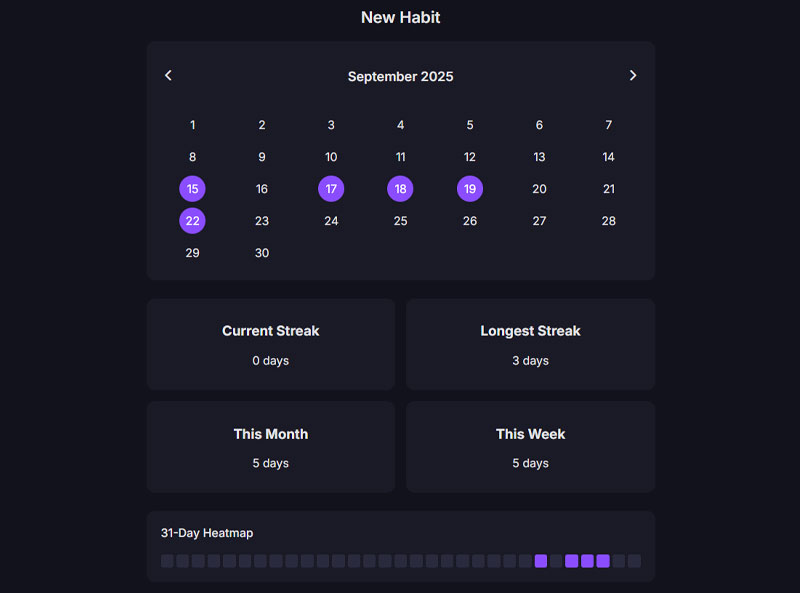Viewport: 800px width, 593px height.
Task: Unmark completed day 19
Action: [x=470, y=189]
